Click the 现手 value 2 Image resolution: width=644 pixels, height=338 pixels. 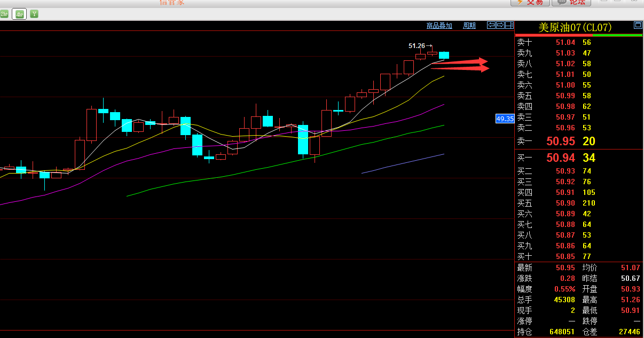click(x=573, y=310)
